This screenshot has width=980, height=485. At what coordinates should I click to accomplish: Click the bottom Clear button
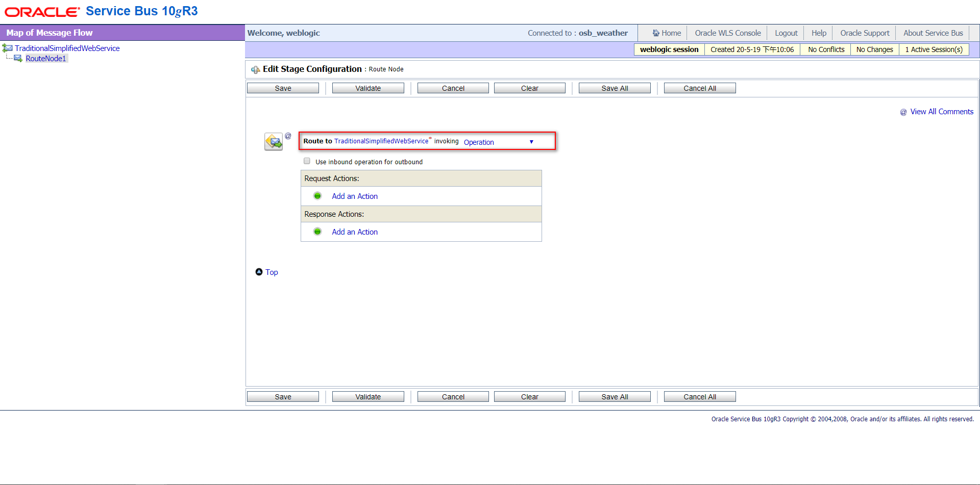(530, 397)
